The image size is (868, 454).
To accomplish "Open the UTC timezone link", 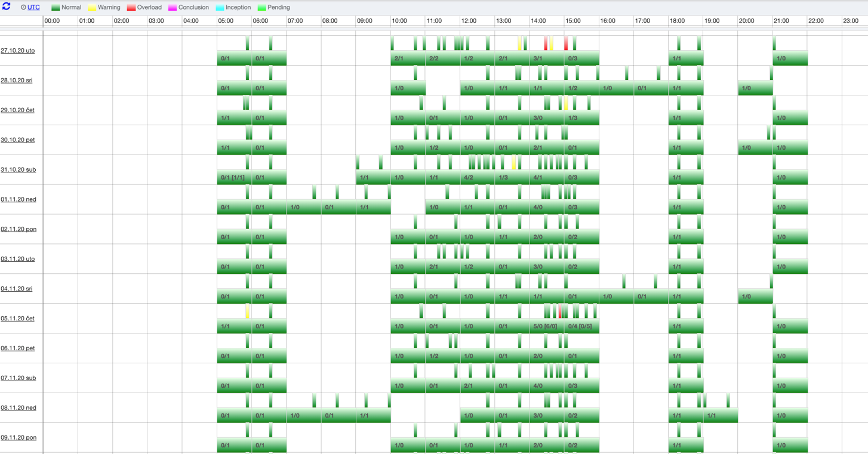I will 34,8.
